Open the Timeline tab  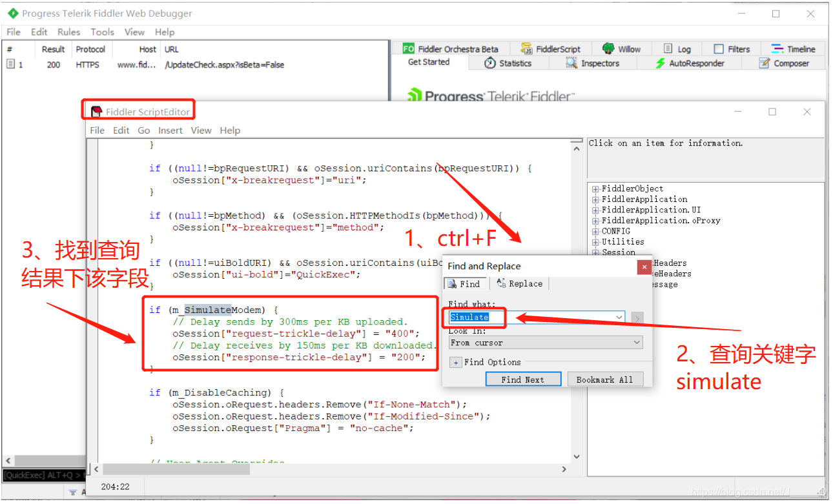click(793, 49)
